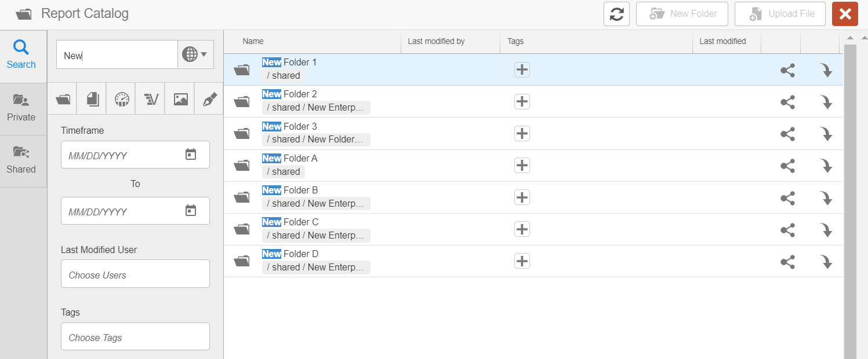Click the V-shaped file type filter icon

point(151,99)
